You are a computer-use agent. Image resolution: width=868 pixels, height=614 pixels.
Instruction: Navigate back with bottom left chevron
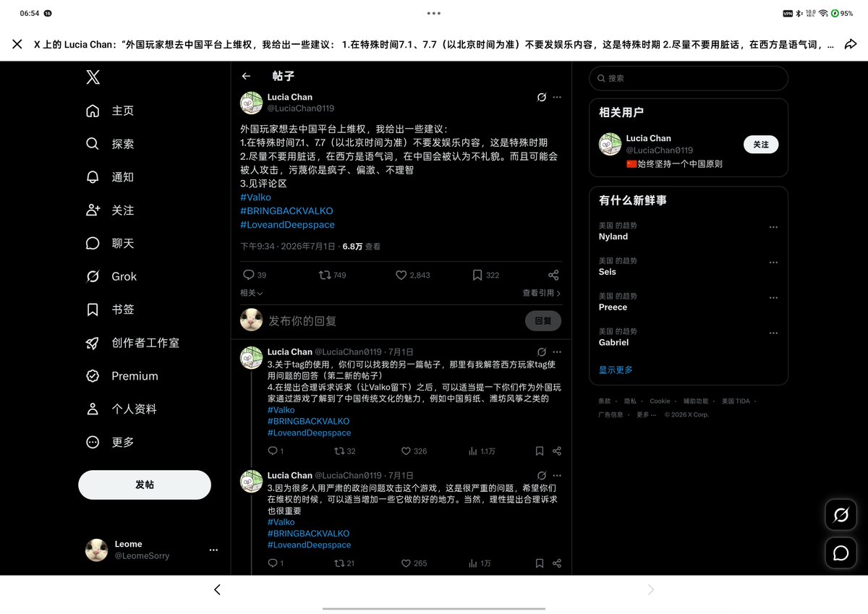pyautogui.click(x=217, y=589)
